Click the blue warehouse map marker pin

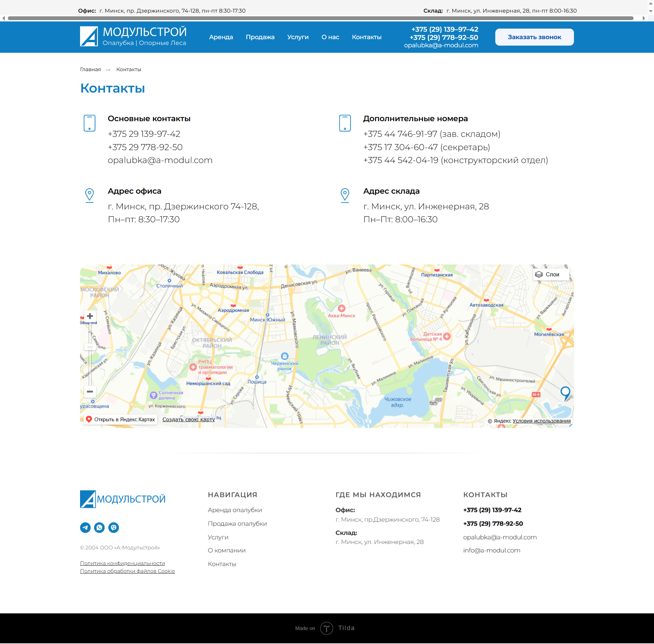[565, 392]
